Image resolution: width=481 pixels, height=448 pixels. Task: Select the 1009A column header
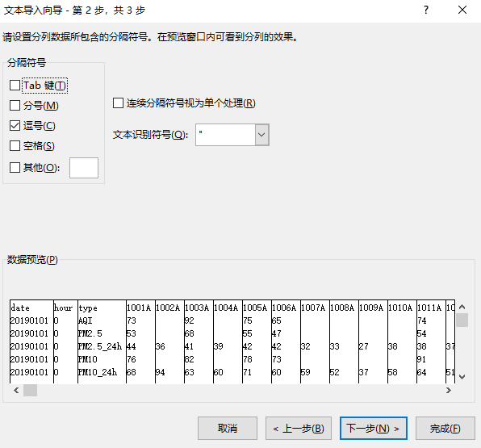pos(371,308)
